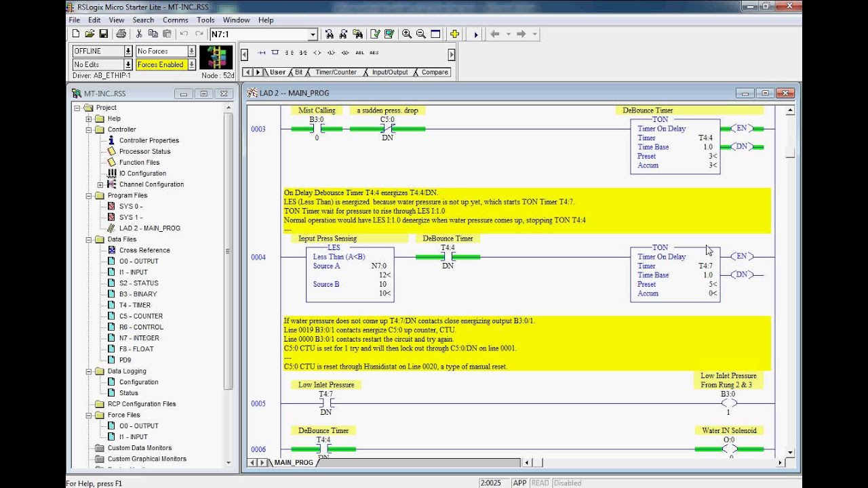This screenshot has width=868, height=488.
Task: Expand the Help folder in project tree
Action: (x=89, y=119)
